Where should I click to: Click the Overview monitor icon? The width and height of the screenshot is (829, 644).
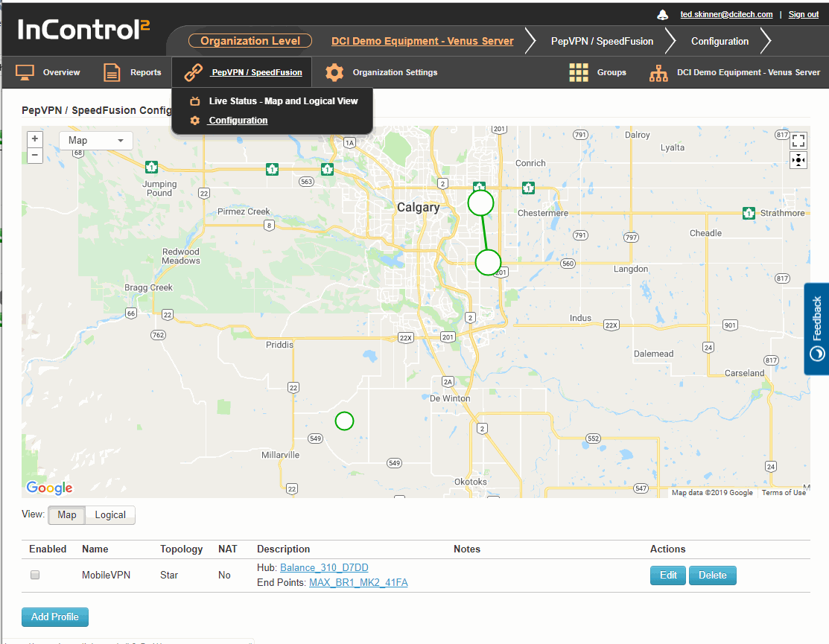tap(25, 72)
